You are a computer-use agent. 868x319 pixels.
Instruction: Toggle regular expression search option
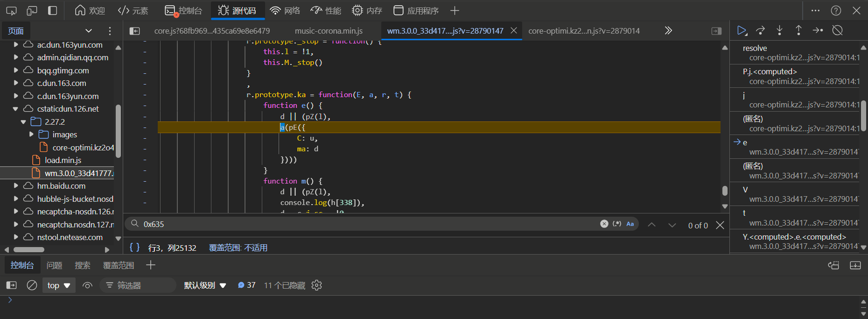(617, 224)
